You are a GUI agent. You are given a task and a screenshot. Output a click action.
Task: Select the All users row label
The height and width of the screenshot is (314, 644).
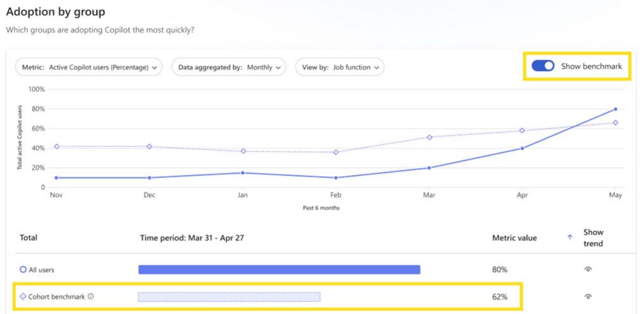42,270
